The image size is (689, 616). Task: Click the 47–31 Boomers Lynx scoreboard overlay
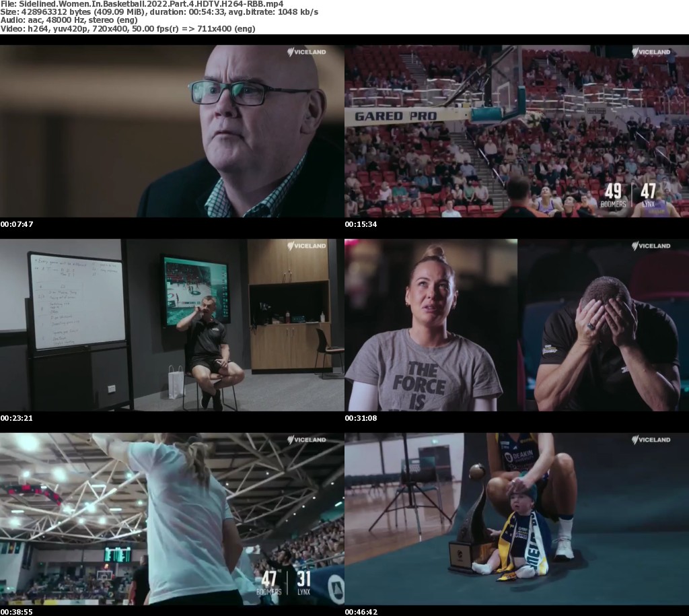[286, 583]
